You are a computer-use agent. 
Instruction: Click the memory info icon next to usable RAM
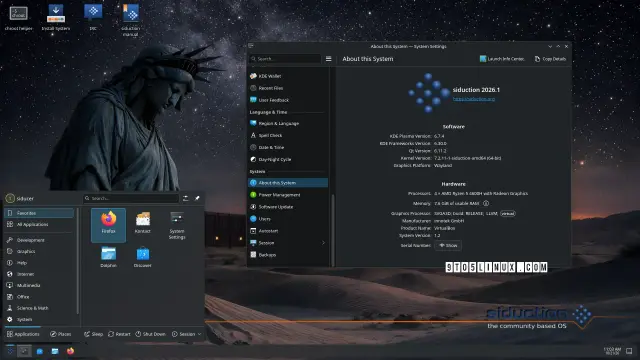pyautogui.click(x=486, y=203)
